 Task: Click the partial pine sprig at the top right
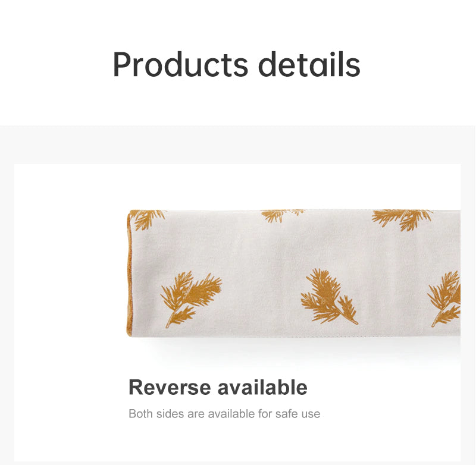(x=403, y=220)
